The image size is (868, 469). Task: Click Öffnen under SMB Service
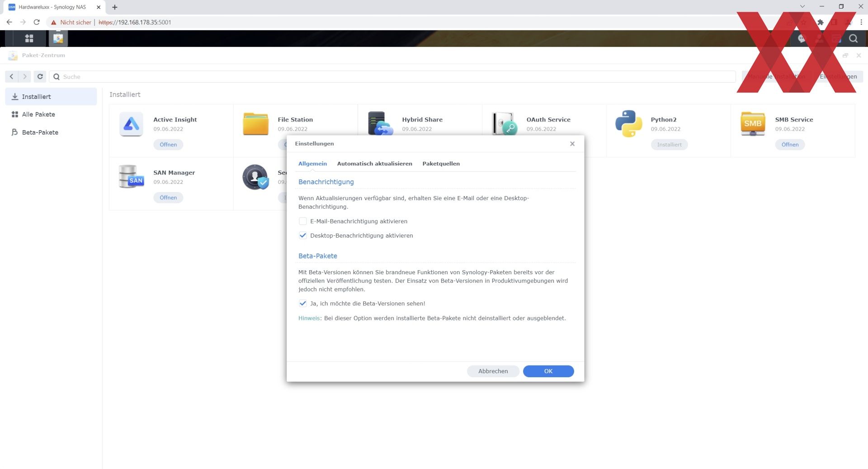tap(790, 145)
